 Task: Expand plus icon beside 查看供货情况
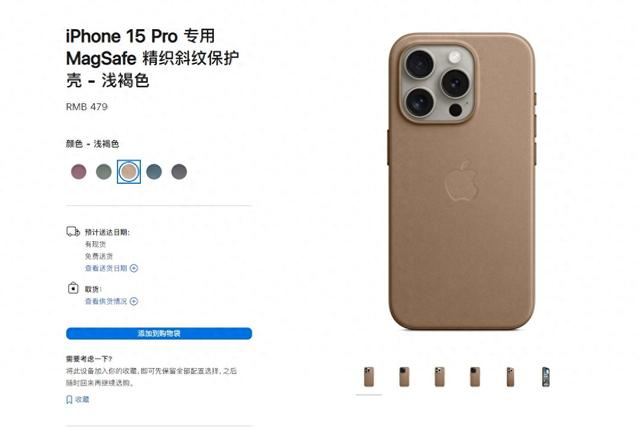(134, 301)
